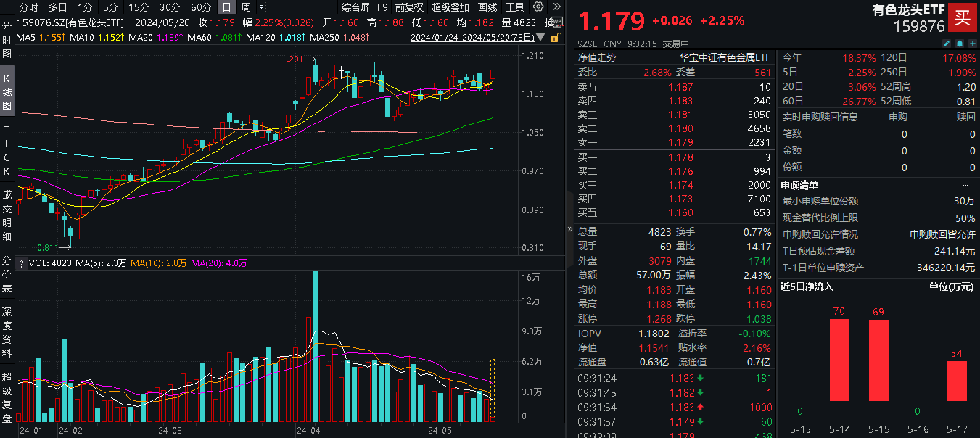
Task: Toggle the 前复权 price adjustment option
Action: tap(410, 7)
